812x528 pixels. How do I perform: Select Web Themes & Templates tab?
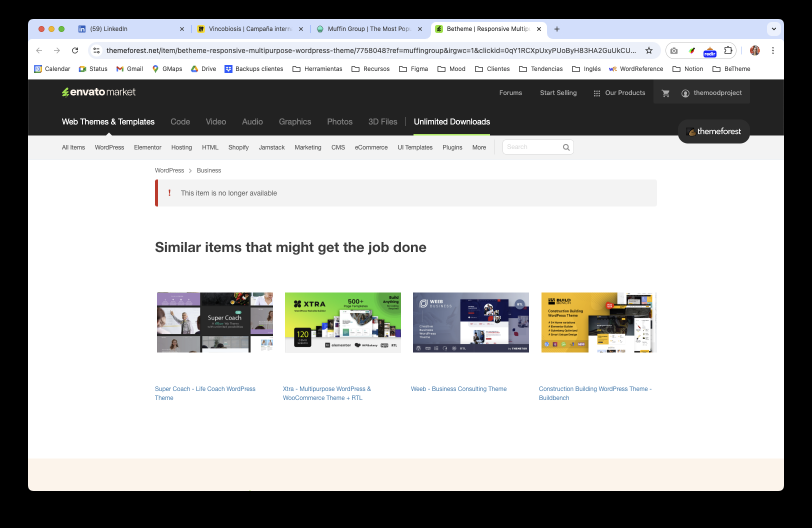(108, 121)
